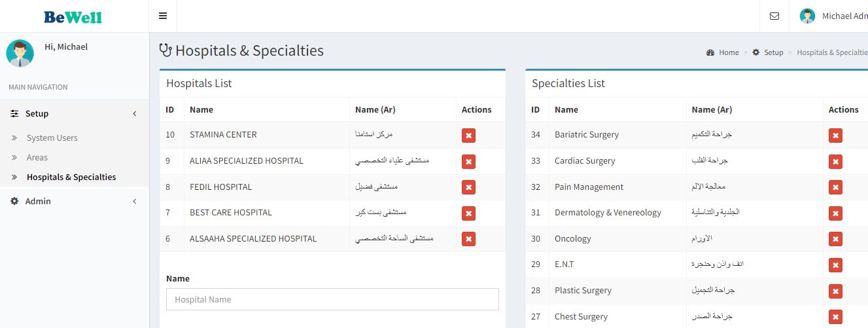Delete the E.N.T specialty row
This screenshot has width=868, height=328.
pos(835,265)
